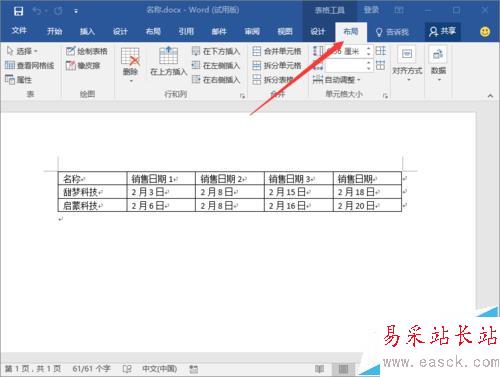Adjust column width stepper arrows
This screenshot has width=500, height=377.
click(369, 65)
